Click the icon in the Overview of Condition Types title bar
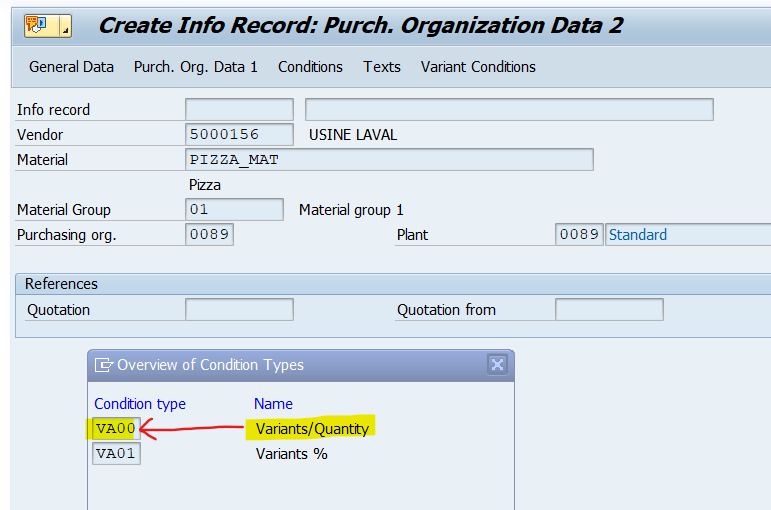 (104, 365)
